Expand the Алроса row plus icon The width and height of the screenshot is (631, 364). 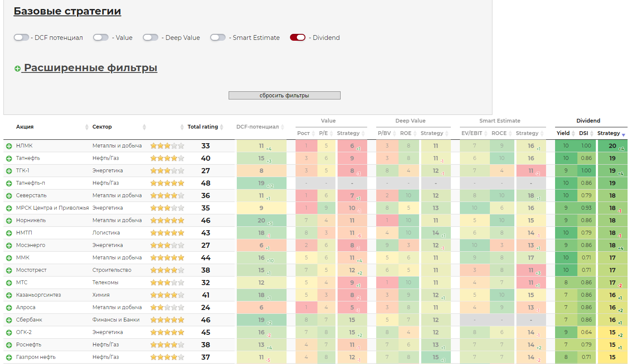point(9,308)
